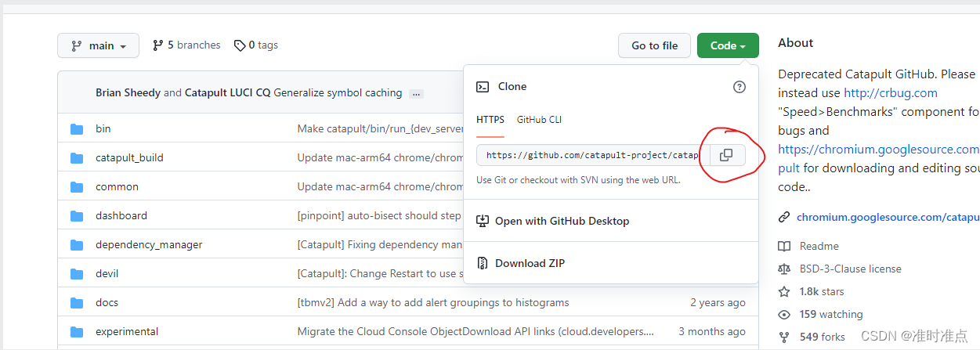Open the bin folder
Viewport: 980px width, 350px height.
(103, 129)
